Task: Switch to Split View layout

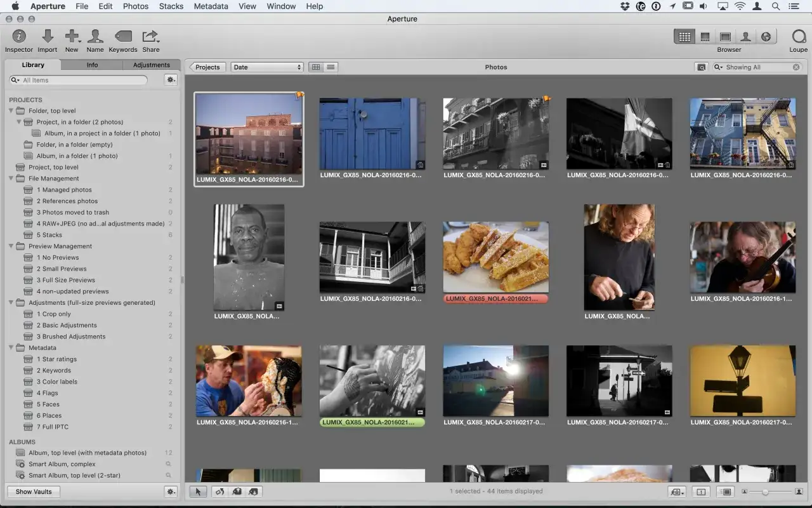Action: click(x=705, y=37)
